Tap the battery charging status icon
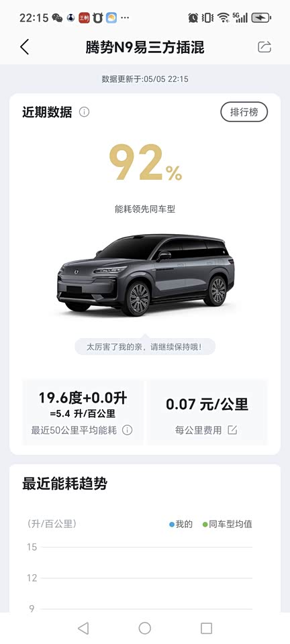 (x=261, y=17)
